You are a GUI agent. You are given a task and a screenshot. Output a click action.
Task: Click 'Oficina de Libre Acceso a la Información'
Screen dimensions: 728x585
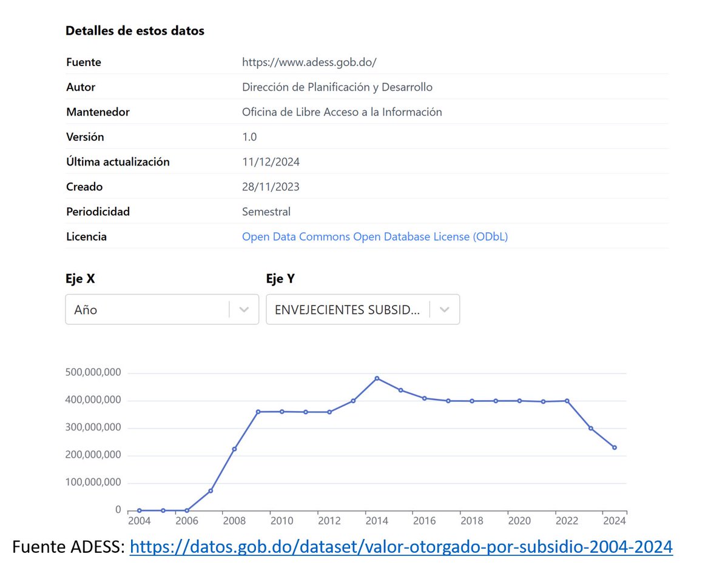[342, 112]
